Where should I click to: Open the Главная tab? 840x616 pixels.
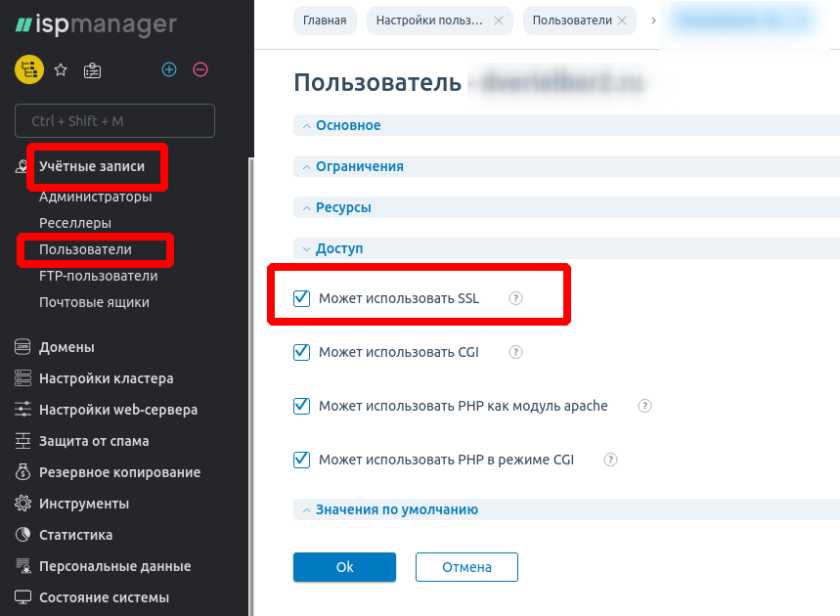(325, 20)
